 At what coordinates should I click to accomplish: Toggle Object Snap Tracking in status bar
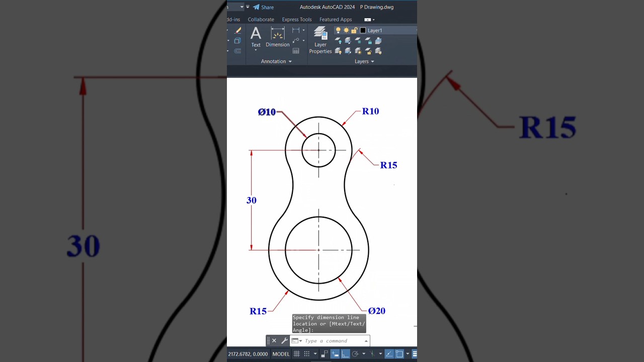[x=389, y=354]
